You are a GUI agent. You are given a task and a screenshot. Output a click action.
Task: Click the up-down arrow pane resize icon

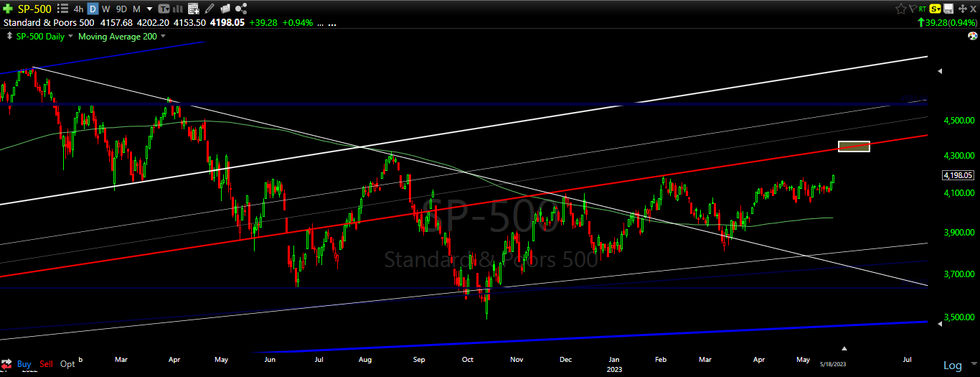(9, 36)
